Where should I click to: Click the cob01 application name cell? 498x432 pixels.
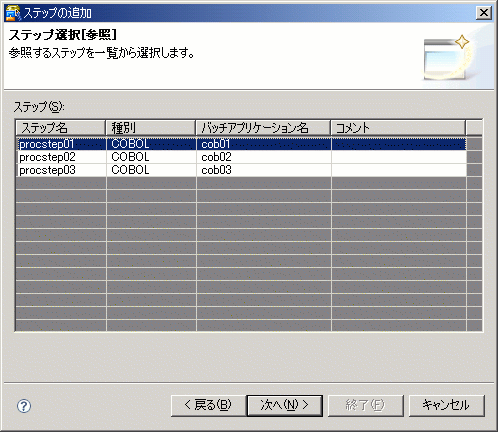click(264, 144)
